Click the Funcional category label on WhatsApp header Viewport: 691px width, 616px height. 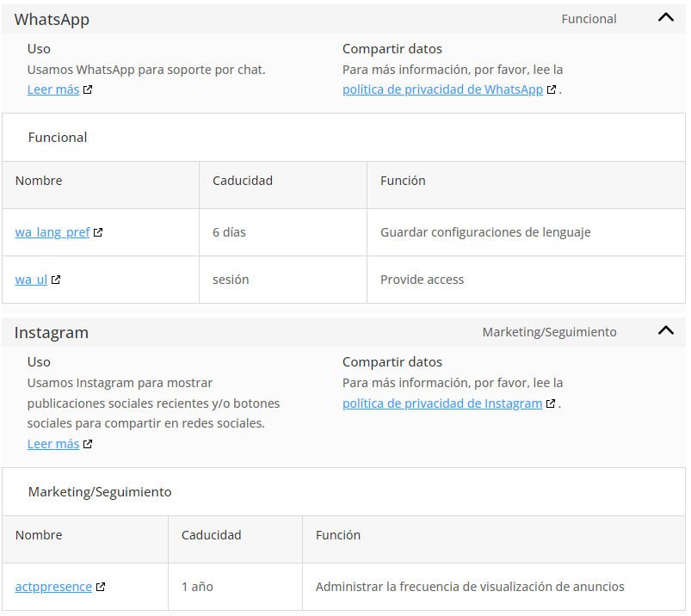pyautogui.click(x=589, y=19)
